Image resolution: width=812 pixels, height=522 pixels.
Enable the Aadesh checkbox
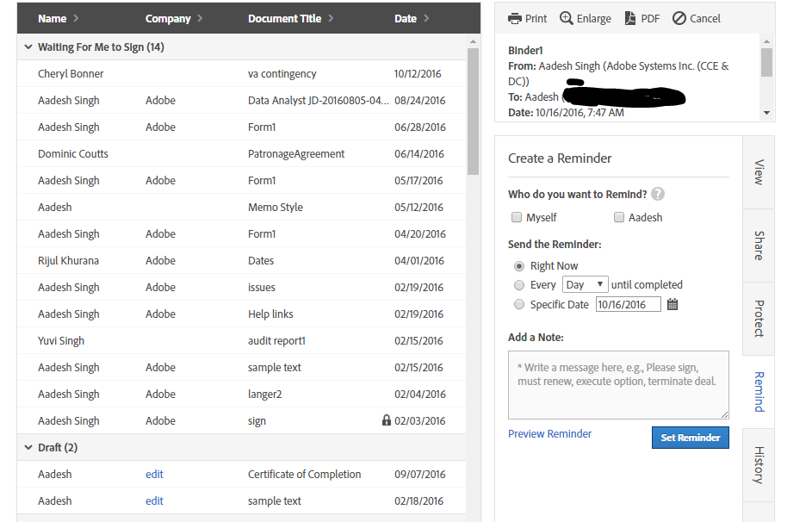pyautogui.click(x=619, y=217)
